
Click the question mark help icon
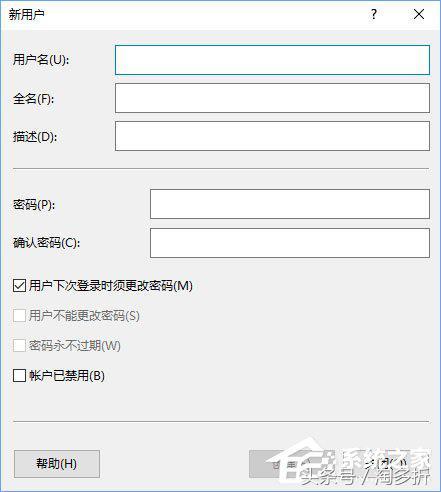click(x=374, y=14)
